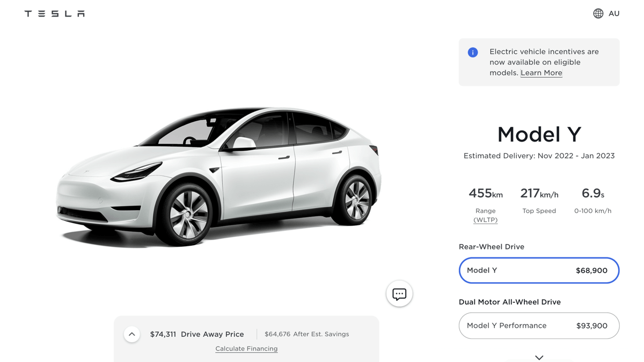Open the Calculate Financing link
Screen dimensions: 644x362
246,349
